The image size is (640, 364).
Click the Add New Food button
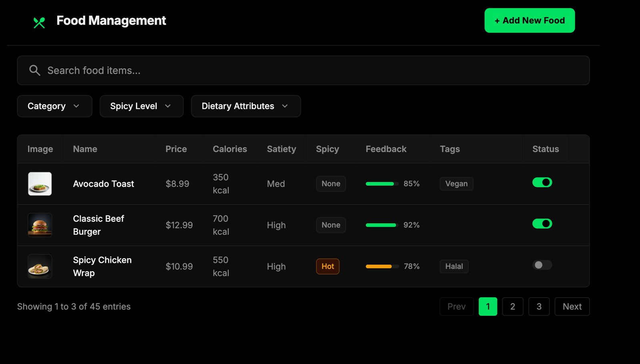[x=530, y=20]
